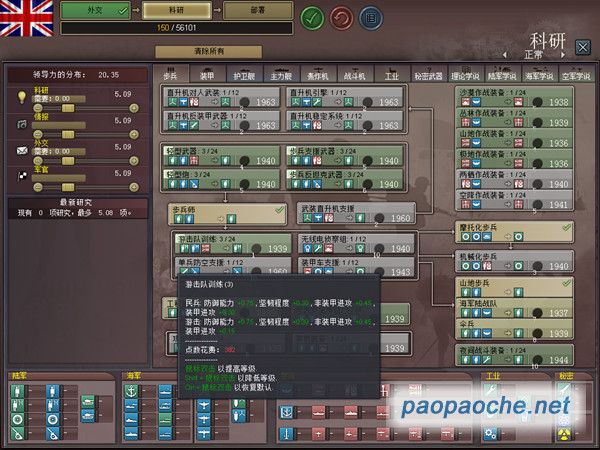Select the 丛林作战装备 technology
Viewport: 600px width, 450px height.
click(x=515, y=118)
